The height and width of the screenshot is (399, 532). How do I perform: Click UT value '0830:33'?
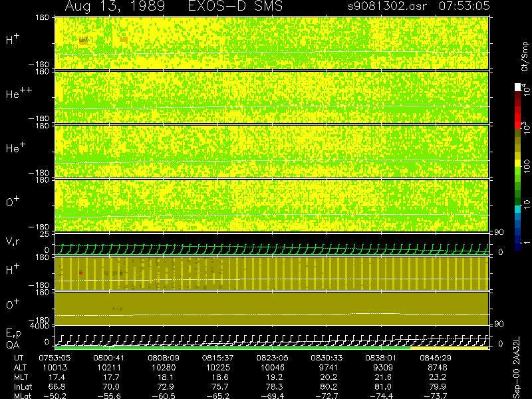pos(327,358)
